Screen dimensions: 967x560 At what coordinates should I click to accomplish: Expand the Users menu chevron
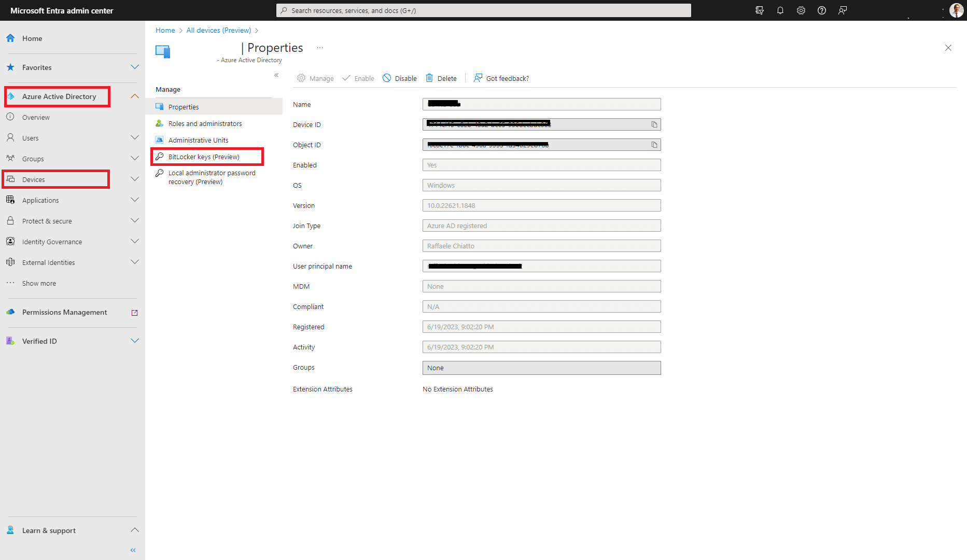(x=135, y=138)
